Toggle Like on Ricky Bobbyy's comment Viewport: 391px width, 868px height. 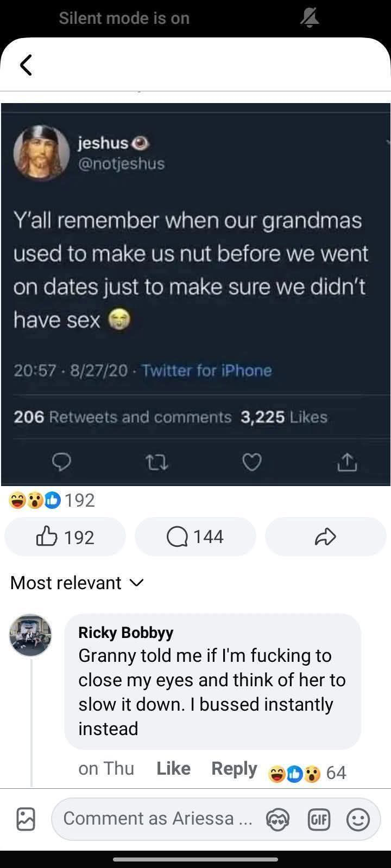click(x=173, y=768)
